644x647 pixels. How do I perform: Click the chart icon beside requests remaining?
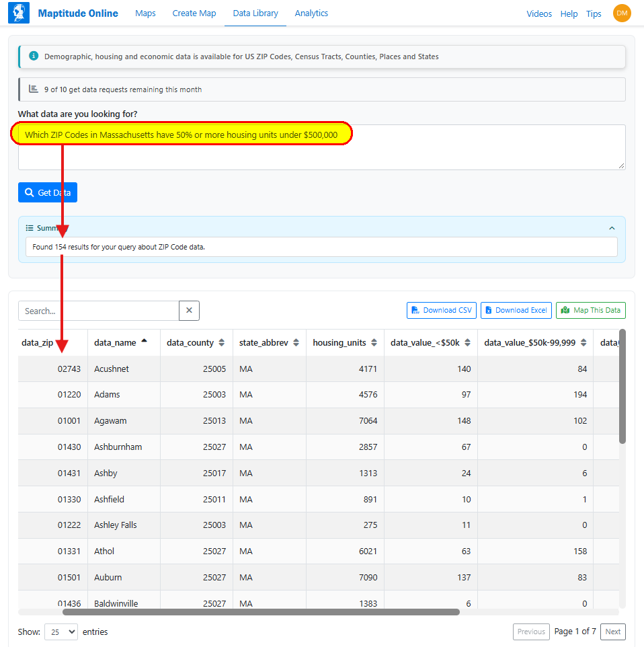tap(34, 89)
